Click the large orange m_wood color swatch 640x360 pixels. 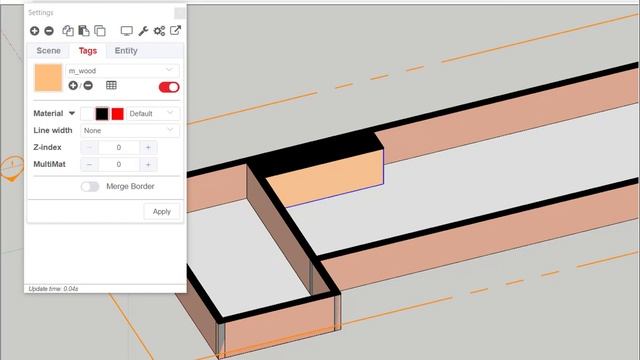(48, 78)
